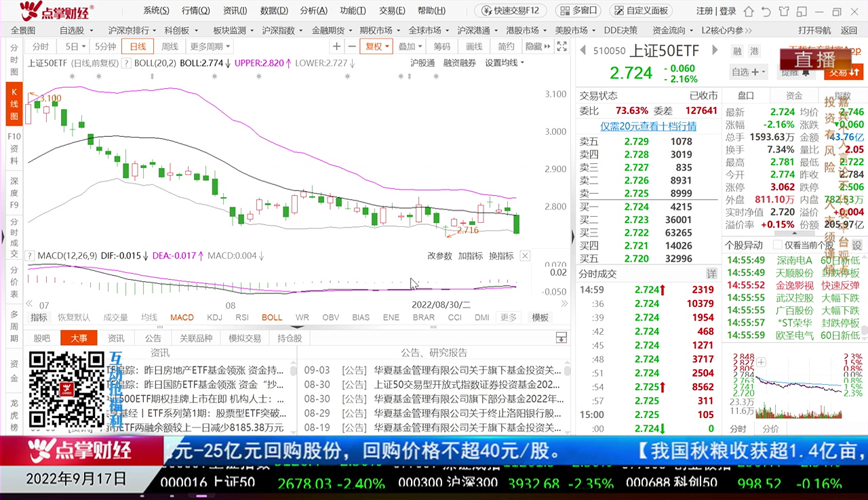Open the 系统(S) menu
Image resolution: width=868 pixels, height=500 pixels.
tap(157, 11)
